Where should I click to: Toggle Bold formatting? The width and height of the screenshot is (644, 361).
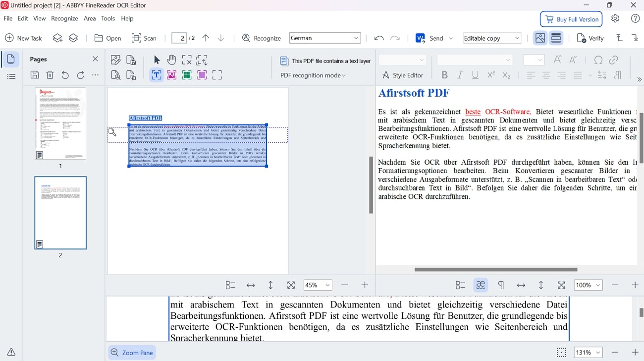pyautogui.click(x=444, y=75)
